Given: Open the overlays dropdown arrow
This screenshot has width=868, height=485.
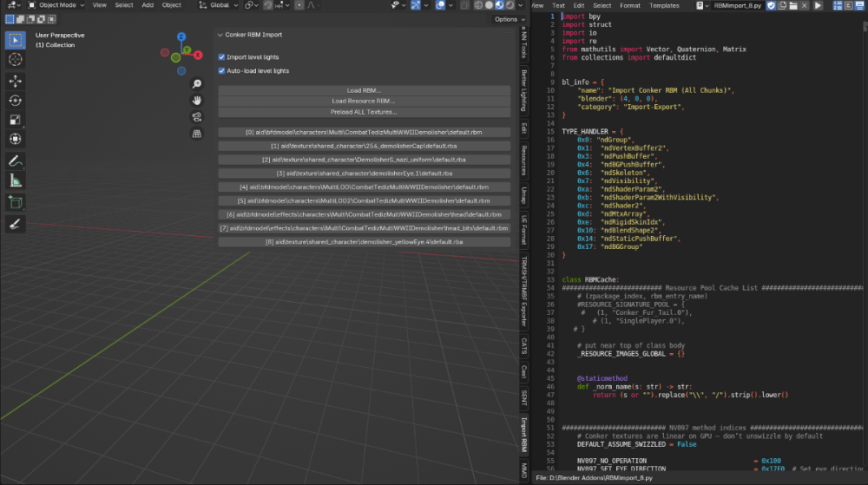Looking at the screenshot, I should [450, 5].
